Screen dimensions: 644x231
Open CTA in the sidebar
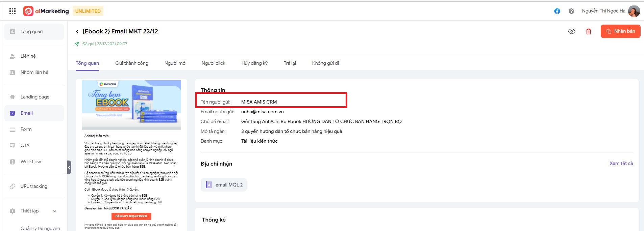34,145
